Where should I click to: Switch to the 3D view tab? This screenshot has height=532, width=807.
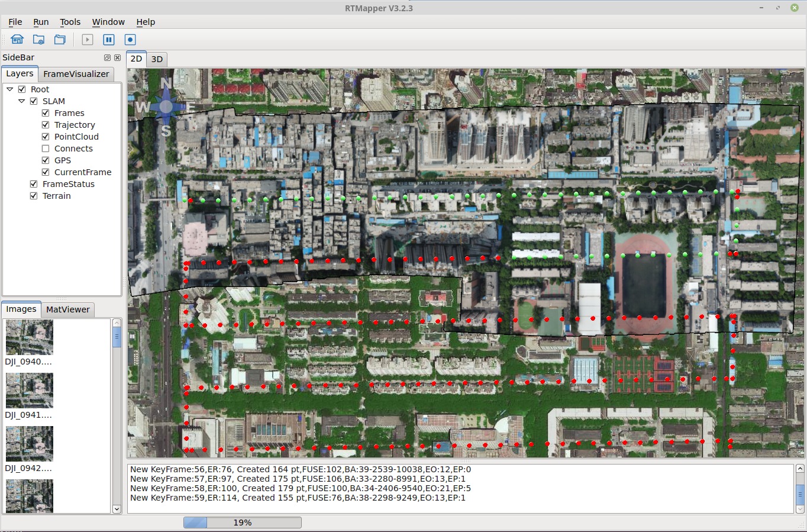(x=157, y=59)
